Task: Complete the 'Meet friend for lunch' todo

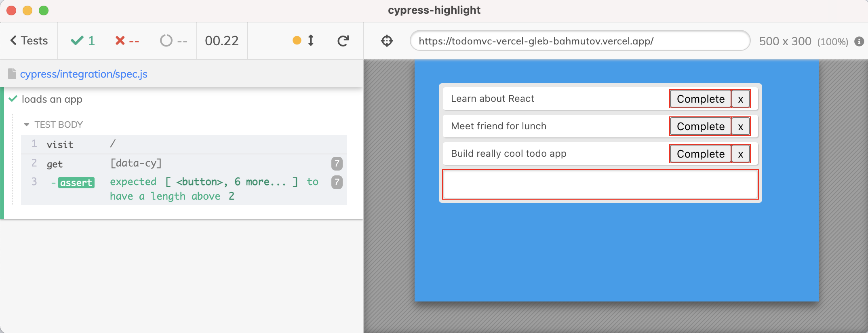Action: point(700,126)
